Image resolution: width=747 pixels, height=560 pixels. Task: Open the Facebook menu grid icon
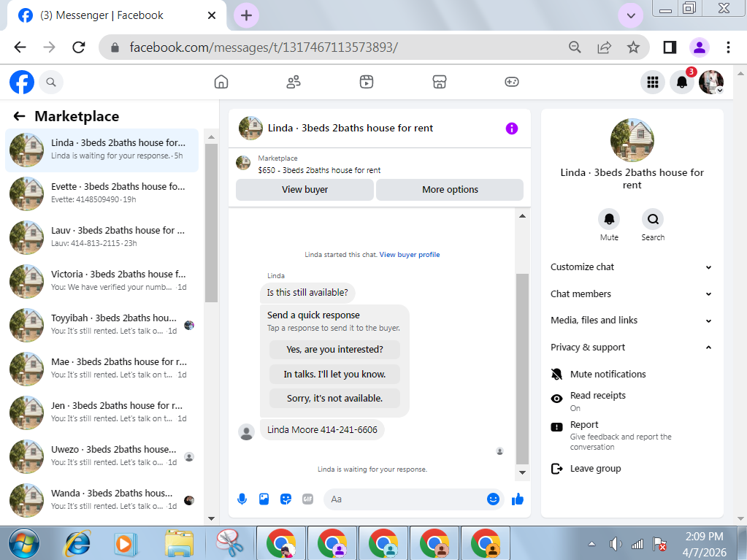pos(653,82)
